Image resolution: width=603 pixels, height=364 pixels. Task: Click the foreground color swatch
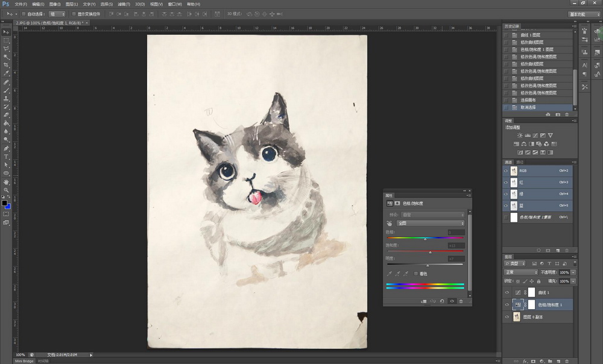(4, 203)
